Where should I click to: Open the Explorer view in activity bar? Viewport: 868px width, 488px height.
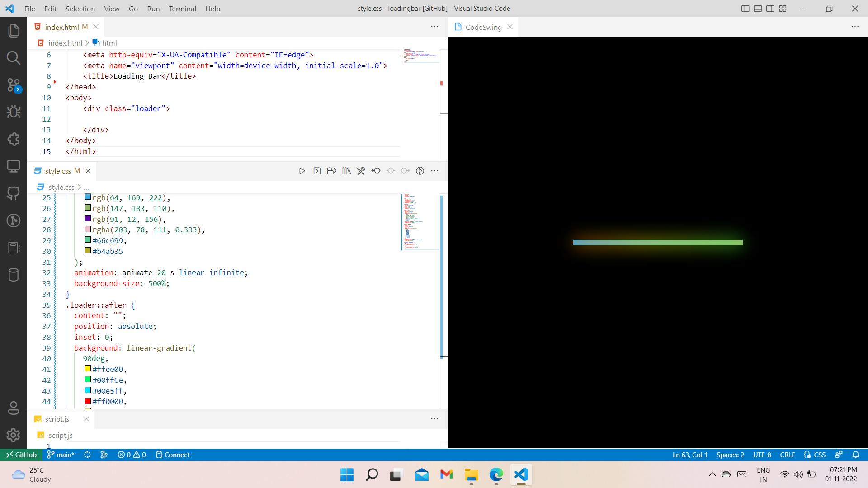click(14, 31)
